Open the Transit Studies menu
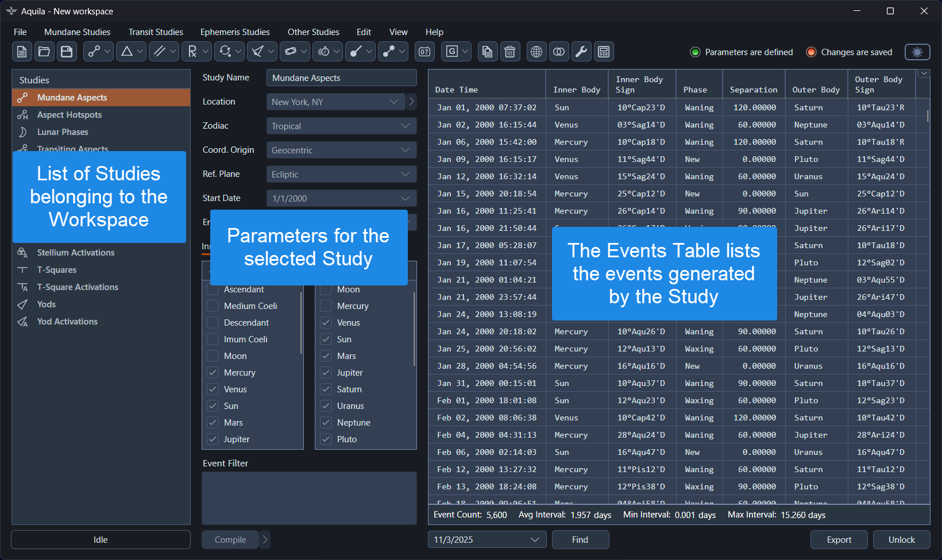Viewport: 942px width, 560px height. (156, 32)
